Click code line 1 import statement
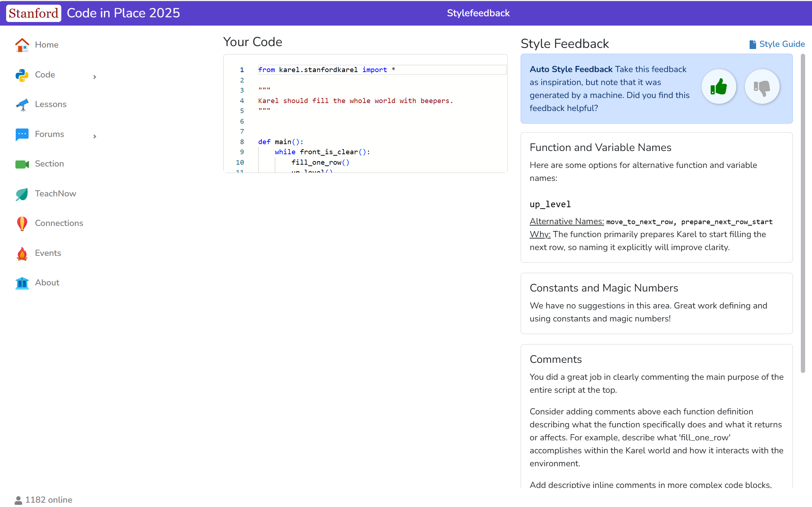The width and height of the screenshot is (812, 507). click(x=327, y=70)
